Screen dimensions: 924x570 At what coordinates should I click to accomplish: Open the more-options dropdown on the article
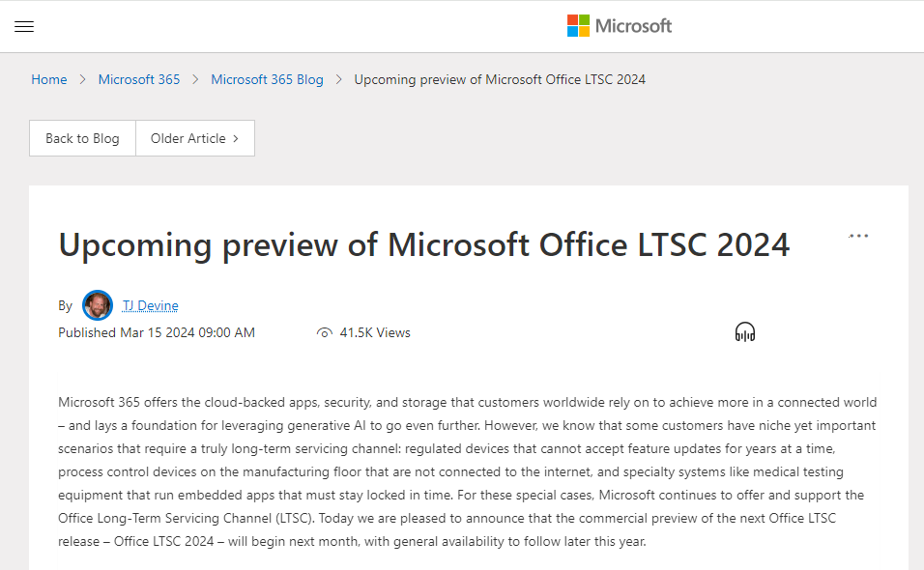click(858, 235)
